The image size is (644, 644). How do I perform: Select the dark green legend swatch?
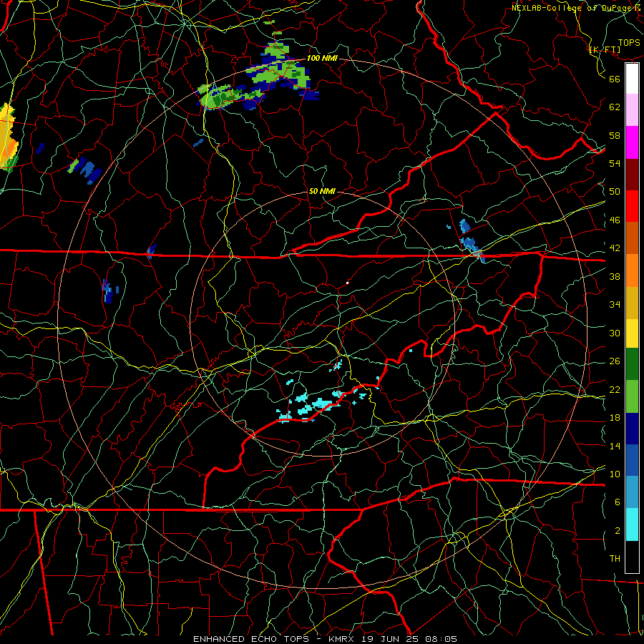point(632,364)
